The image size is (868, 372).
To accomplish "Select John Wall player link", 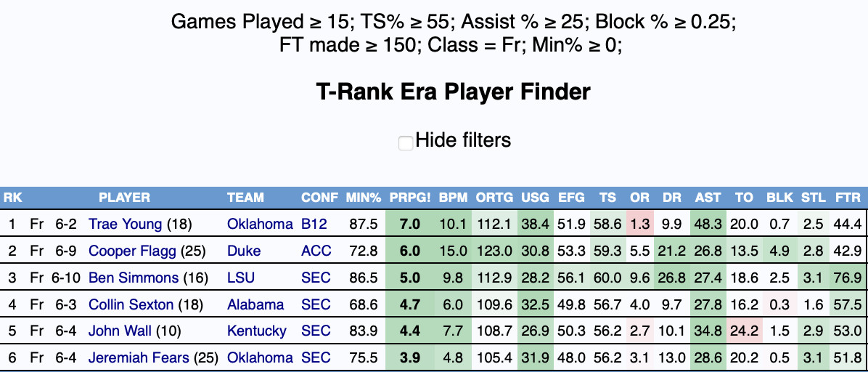I will (120, 331).
